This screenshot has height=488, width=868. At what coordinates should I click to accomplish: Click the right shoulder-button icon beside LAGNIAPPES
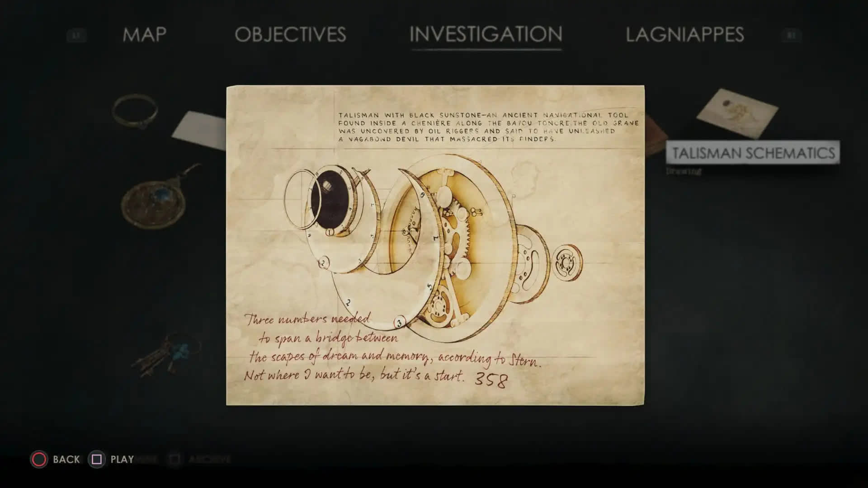point(791,35)
